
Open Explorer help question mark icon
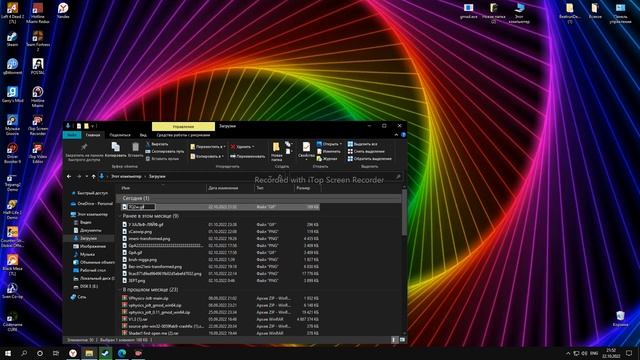403,135
